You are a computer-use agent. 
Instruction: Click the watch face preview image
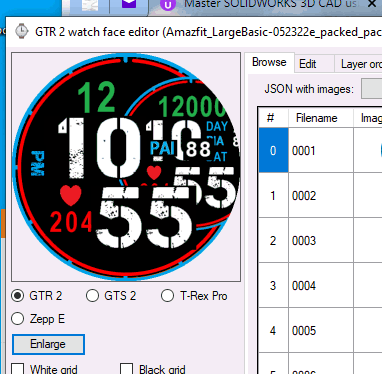pos(126,167)
